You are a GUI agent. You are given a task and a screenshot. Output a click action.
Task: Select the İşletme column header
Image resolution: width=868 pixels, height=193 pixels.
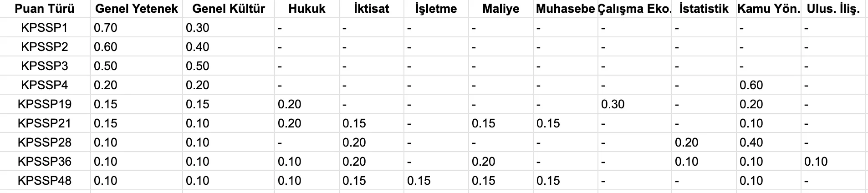pos(436,9)
